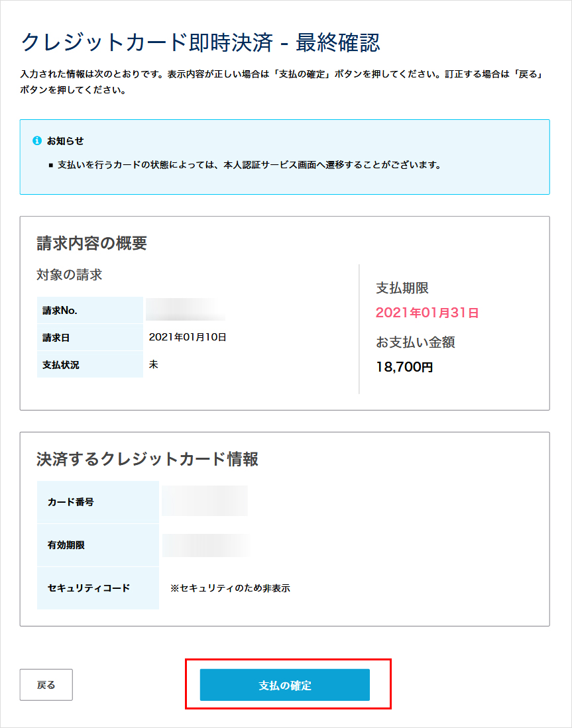The width and height of the screenshot is (572, 728).
Task: Click the info icon beside お知らせ
Action: click(x=36, y=140)
